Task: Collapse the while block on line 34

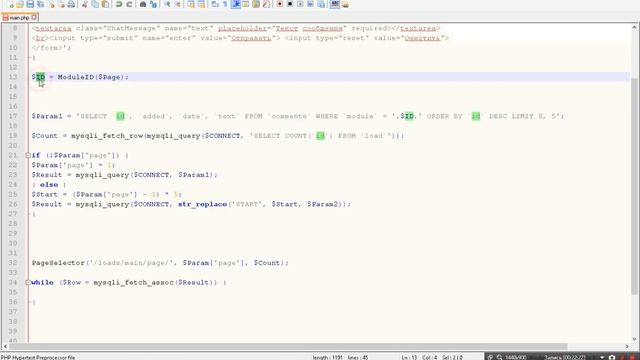Action: (x=27, y=282)
